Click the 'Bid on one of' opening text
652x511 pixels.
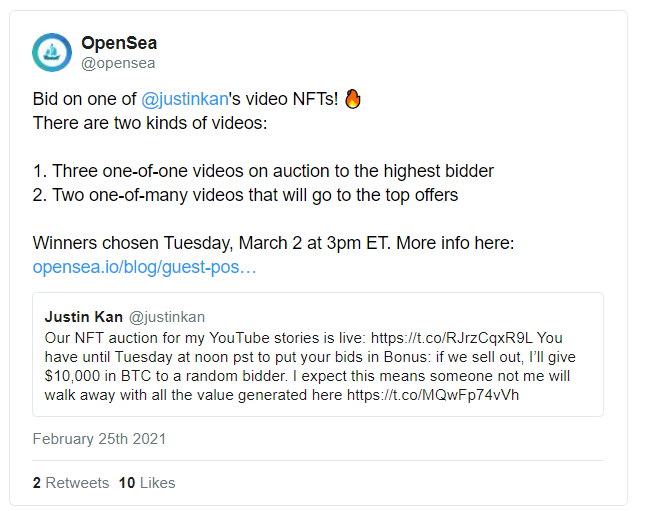(x=84, y=99)
